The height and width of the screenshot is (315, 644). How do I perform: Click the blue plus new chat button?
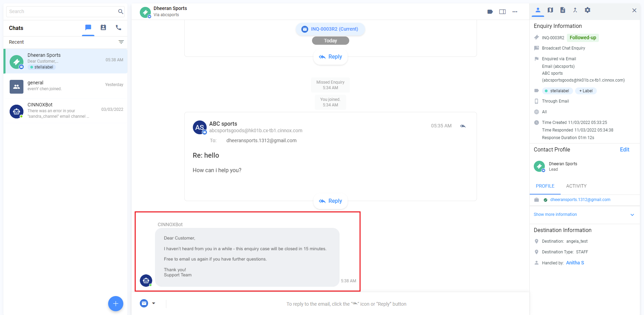[x=116, y=304]
